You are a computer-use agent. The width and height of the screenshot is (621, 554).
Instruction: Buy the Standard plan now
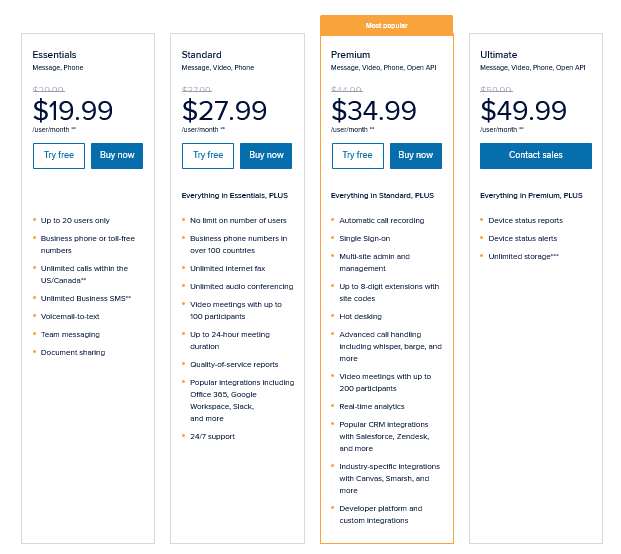267,156
